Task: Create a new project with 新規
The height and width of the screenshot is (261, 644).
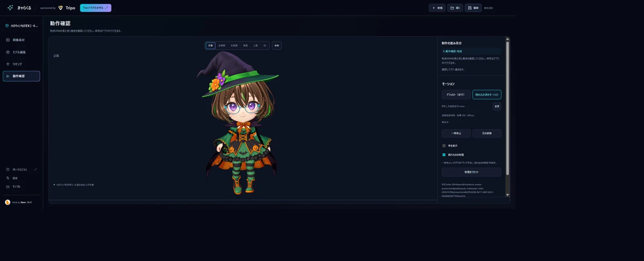Action: (x=437, y=8)
